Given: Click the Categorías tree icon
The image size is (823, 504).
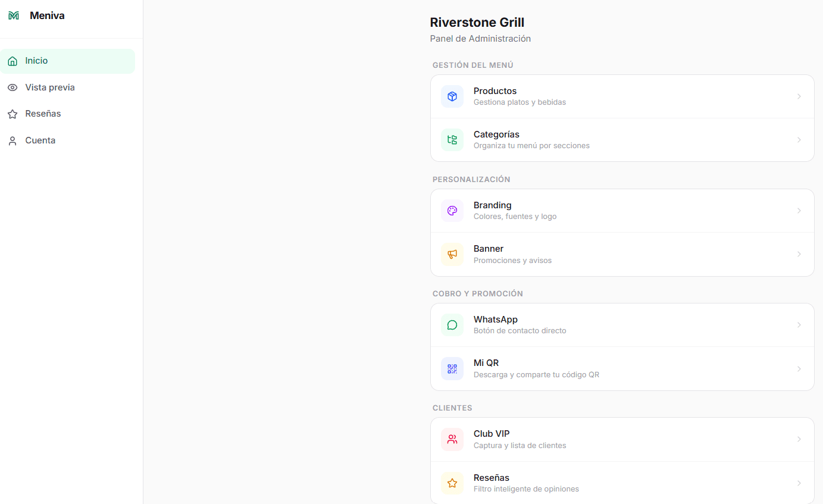Looking at the screenshot, I should (452, 140).
